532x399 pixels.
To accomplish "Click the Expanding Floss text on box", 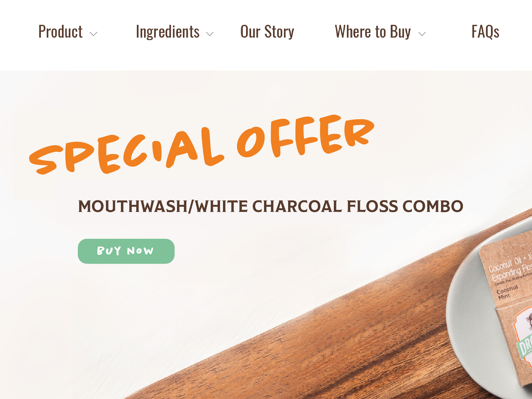I will pyautogui.click(x=511, y=273).
